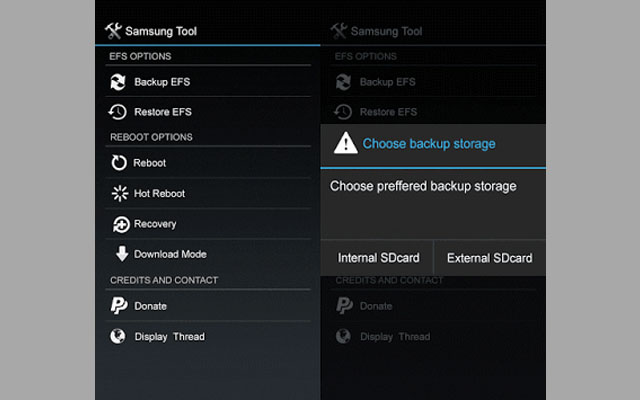
Task: Open the Backup EFS menu entry
Action: click(208, 82)
